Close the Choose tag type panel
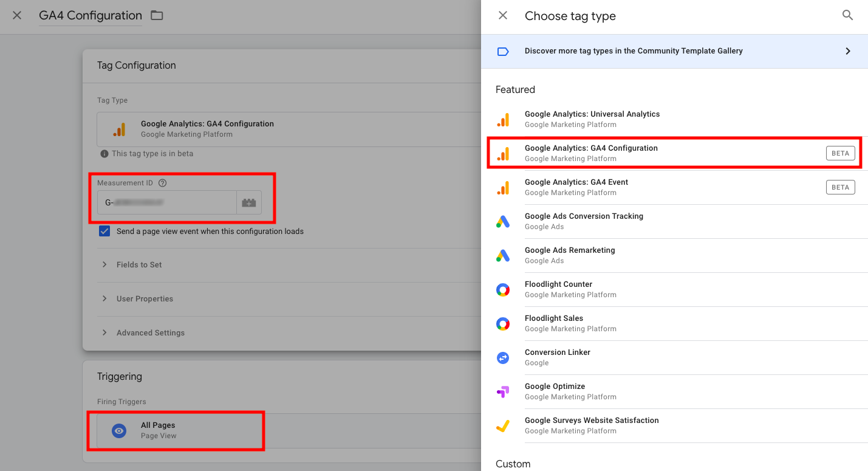Screen dimensions: 868x471 coord(503,16)
